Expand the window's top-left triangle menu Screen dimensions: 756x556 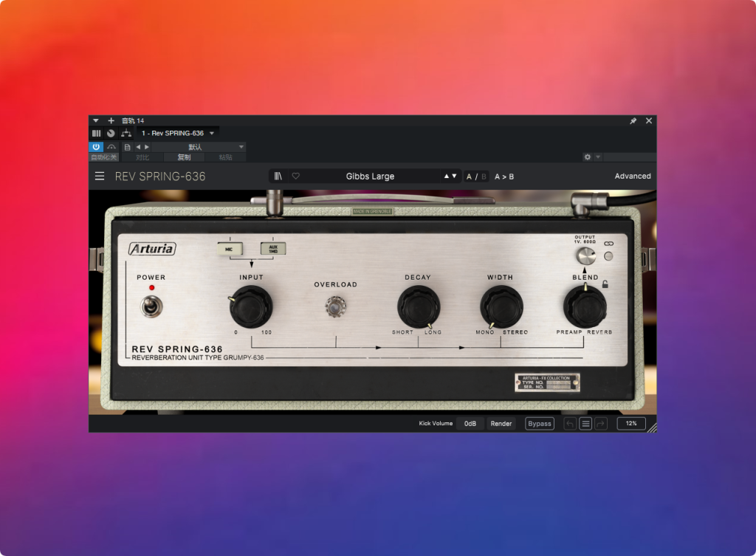(95, 120)
